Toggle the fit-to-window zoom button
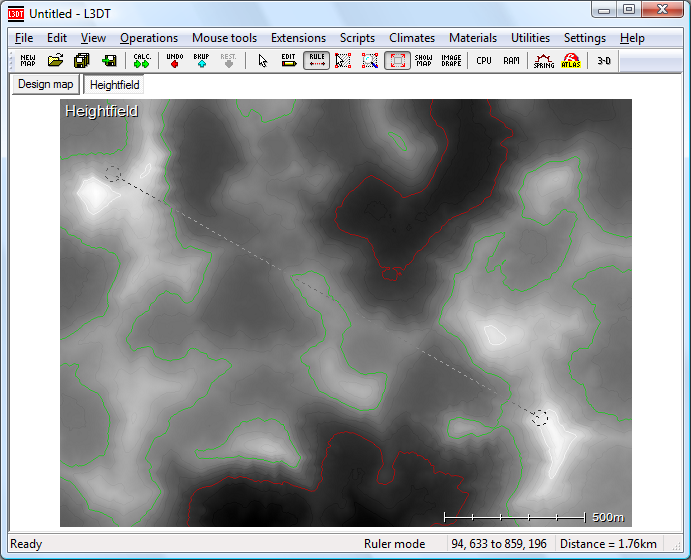The width and height of the screenshot is (691, 560). click(397, 60)
